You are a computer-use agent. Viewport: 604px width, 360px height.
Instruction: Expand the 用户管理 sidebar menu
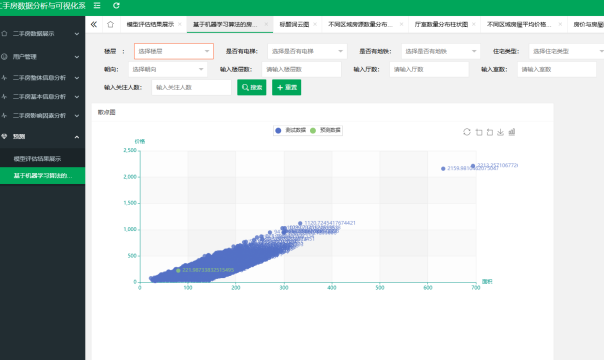tap(42, 57)
